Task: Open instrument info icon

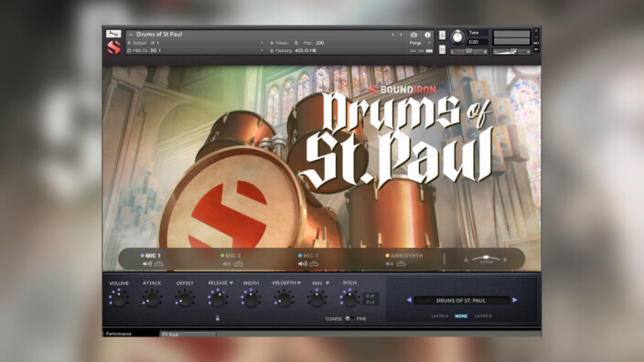Action: (427, 35)
